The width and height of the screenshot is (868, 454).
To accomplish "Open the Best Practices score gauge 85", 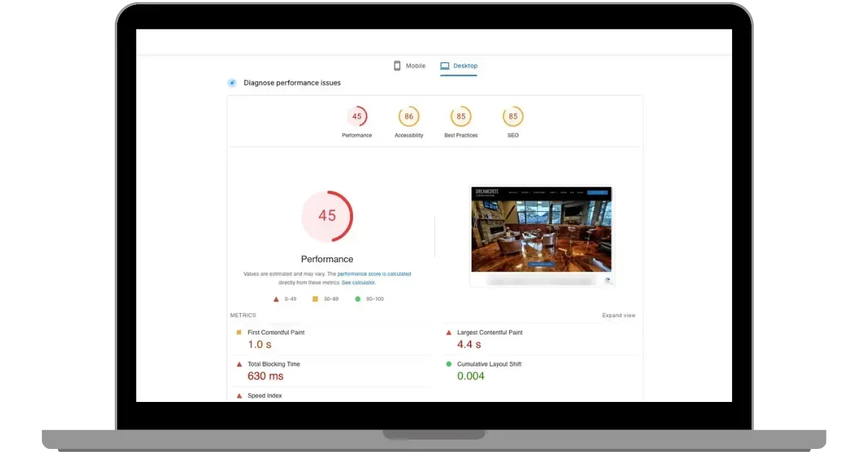I will 461,116.
